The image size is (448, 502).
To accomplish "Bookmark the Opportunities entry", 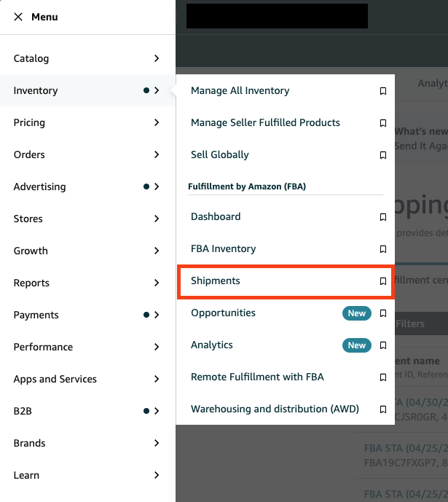I will [382, 313].
